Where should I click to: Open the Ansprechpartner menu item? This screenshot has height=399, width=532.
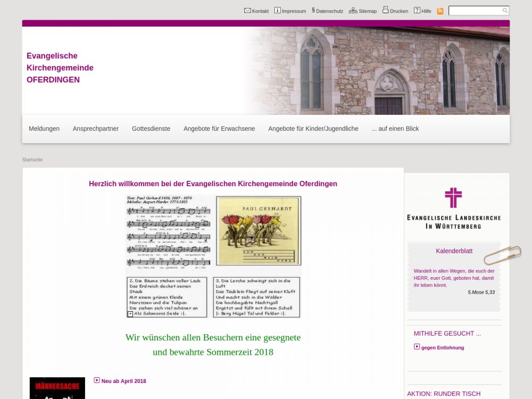(x=96, y=129)
